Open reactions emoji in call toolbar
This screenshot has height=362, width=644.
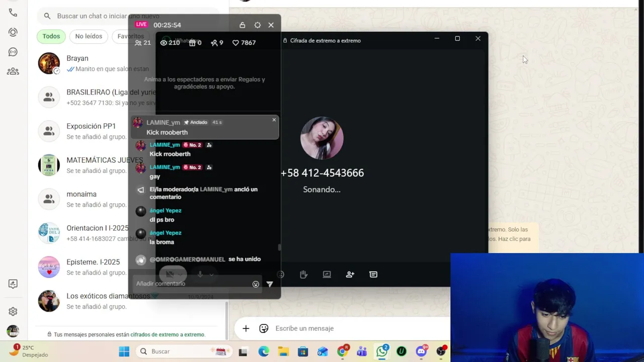(x=280, y=275)
